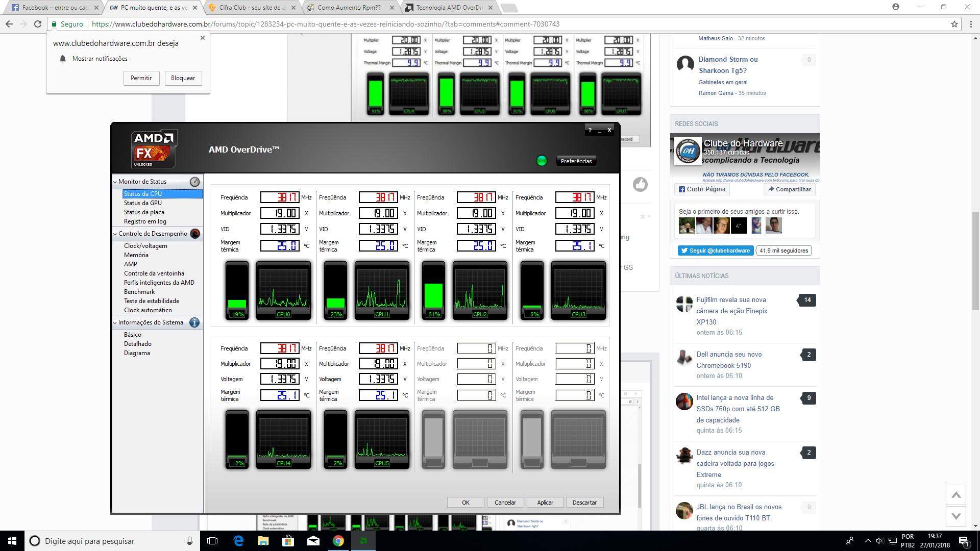
Task: Click the green status indicator light
Action: 542,161
